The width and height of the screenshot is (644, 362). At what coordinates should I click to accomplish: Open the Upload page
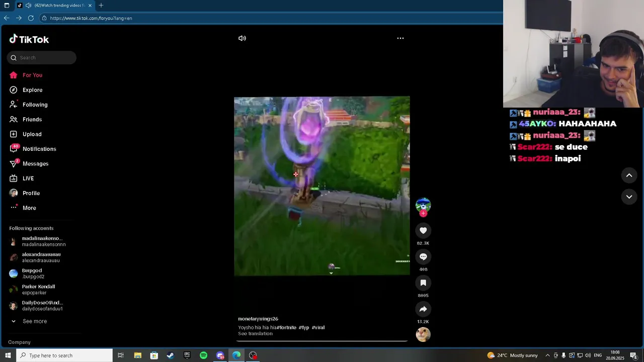[x=32, y=134]
